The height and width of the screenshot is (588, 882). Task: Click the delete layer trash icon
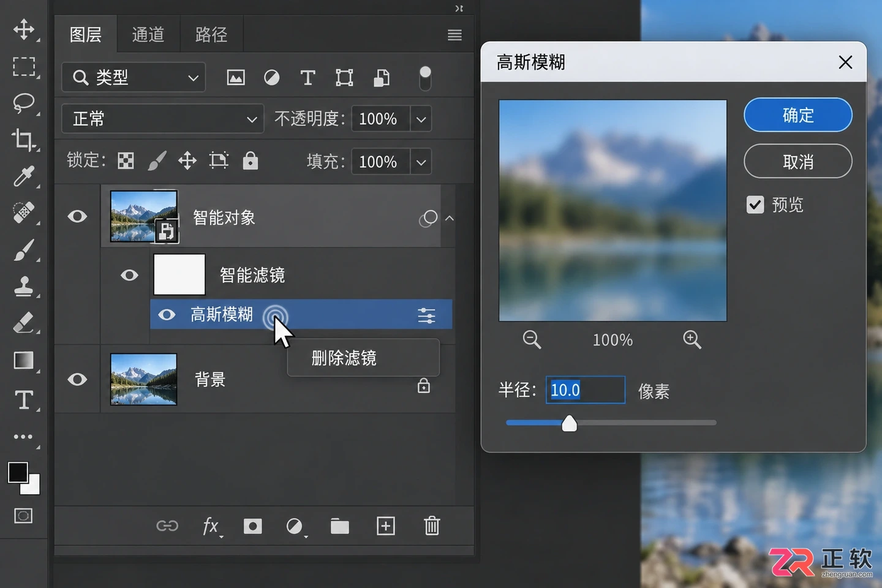pos(432,526)
